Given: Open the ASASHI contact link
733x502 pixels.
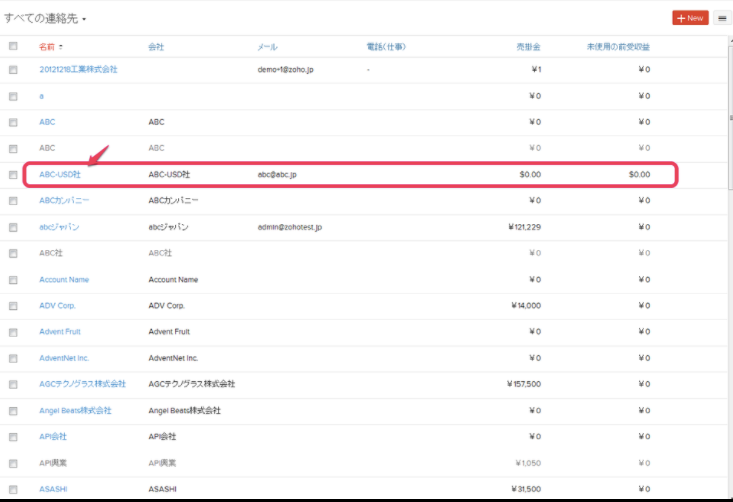Looking at the screenshot, I should click(x=53, y=489).
